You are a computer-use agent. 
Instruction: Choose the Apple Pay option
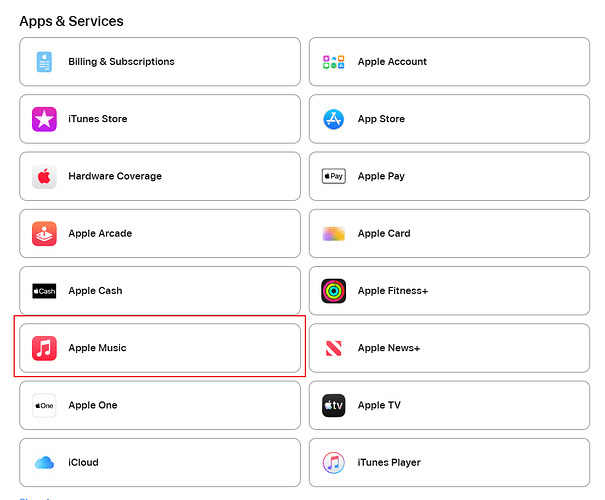coord(449,176)
